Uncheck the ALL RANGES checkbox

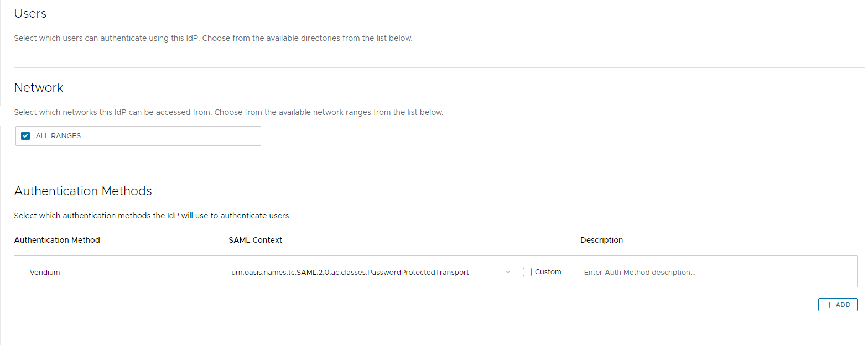pyautogui.click(x=25, y=136)
